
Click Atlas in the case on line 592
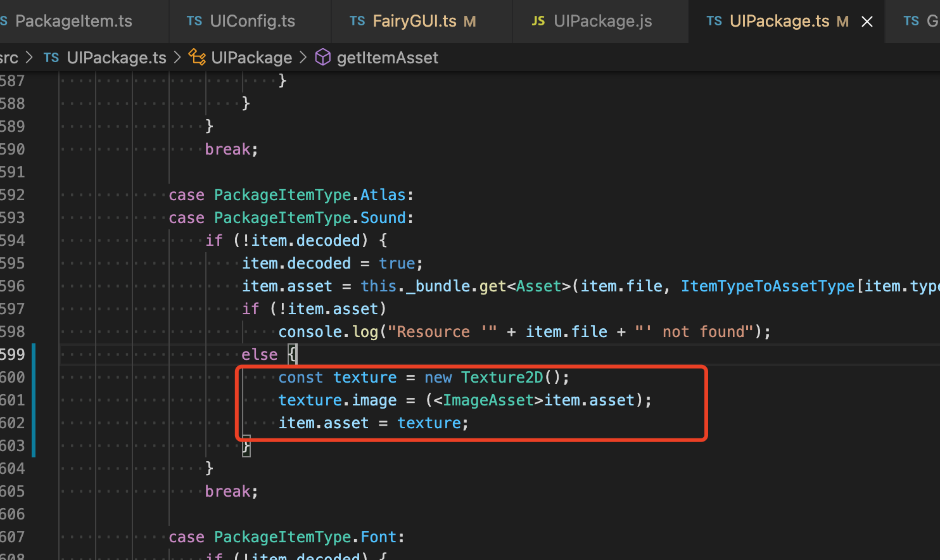383,194
